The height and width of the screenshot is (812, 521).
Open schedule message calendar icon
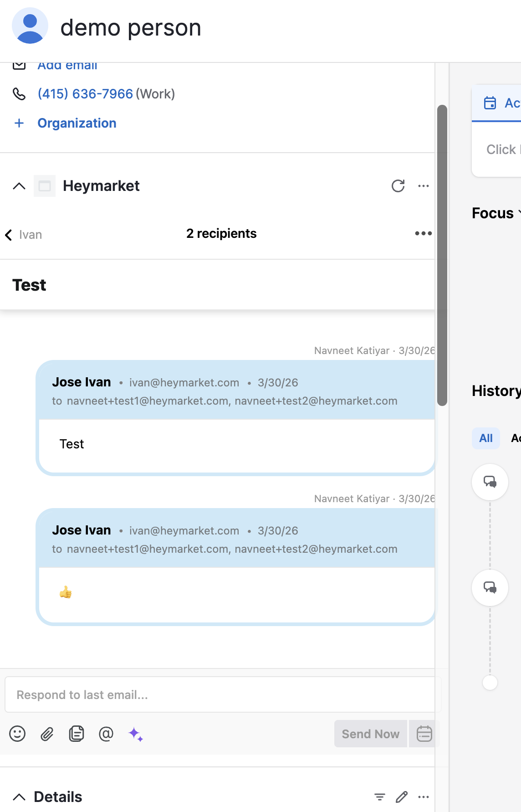pos(424,734)
